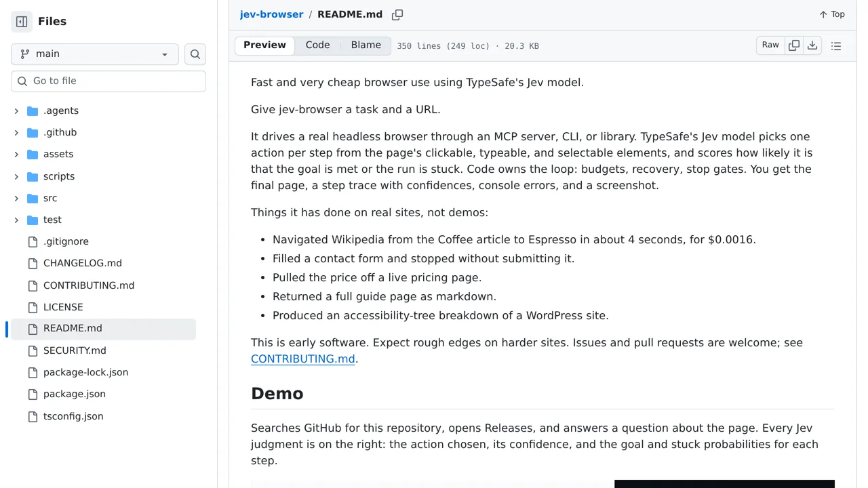Click the .agents folder icon
This screenshot has width=868, height=488.
[x=33, y=111]
